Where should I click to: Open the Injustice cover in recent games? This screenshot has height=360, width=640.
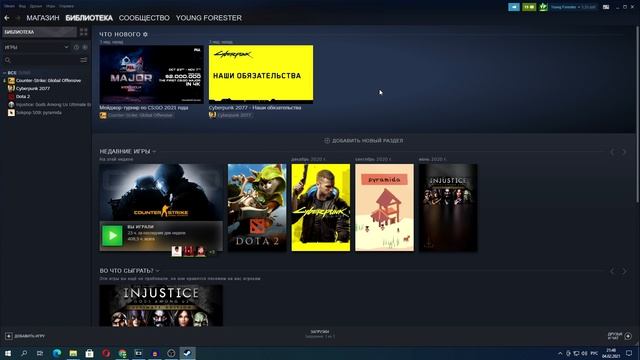tap(448, 207)
